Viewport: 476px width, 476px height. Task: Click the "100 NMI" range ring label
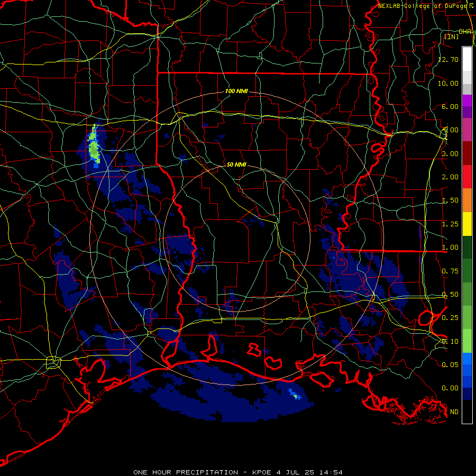pyautogui.click(x=236, y=91)
